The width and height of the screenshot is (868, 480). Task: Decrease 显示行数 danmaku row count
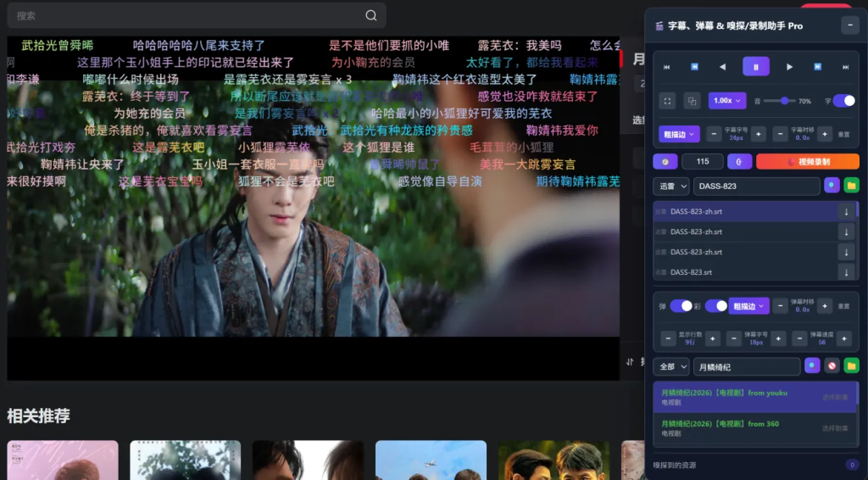tap(668, 338)
